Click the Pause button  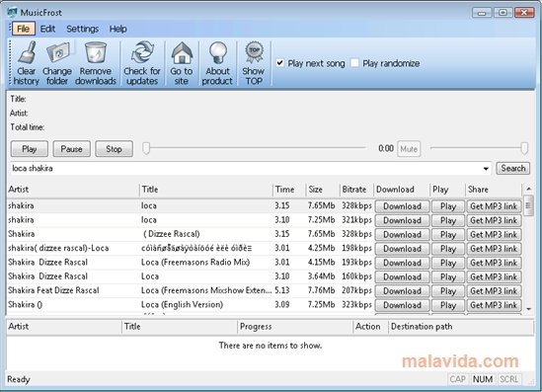(71, 149)
